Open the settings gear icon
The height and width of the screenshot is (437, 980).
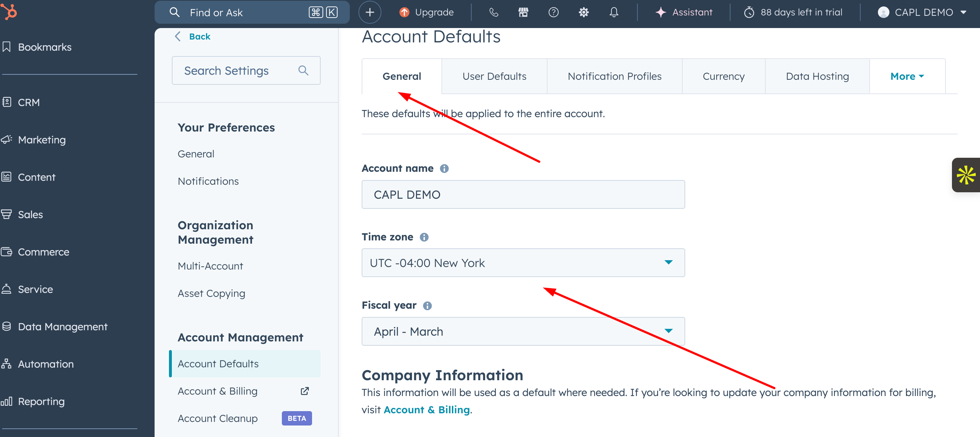click(x=583, y=12)
